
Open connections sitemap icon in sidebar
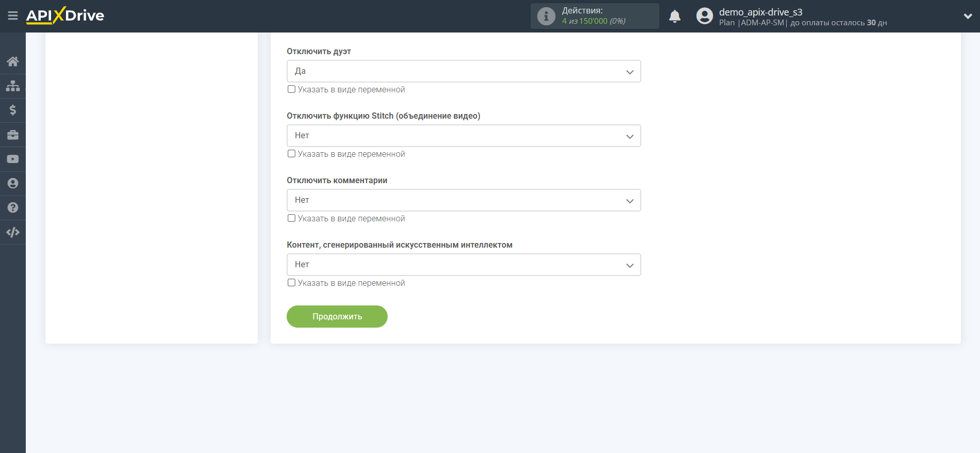13,86
